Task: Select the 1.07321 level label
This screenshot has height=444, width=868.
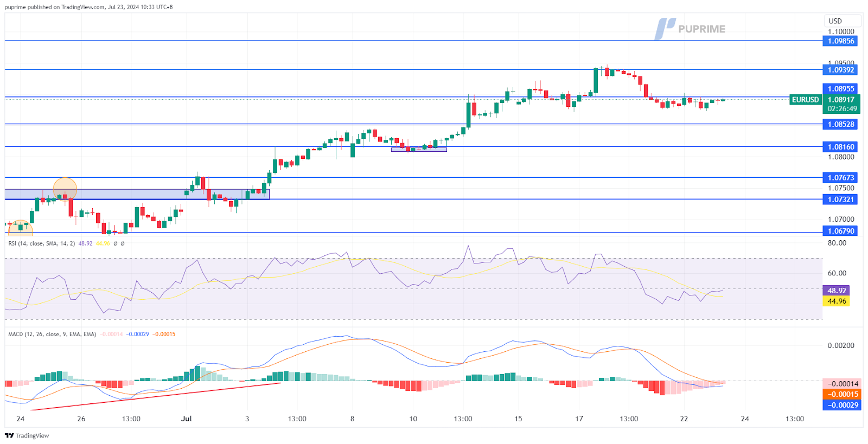Action: [x=840, y=200]
